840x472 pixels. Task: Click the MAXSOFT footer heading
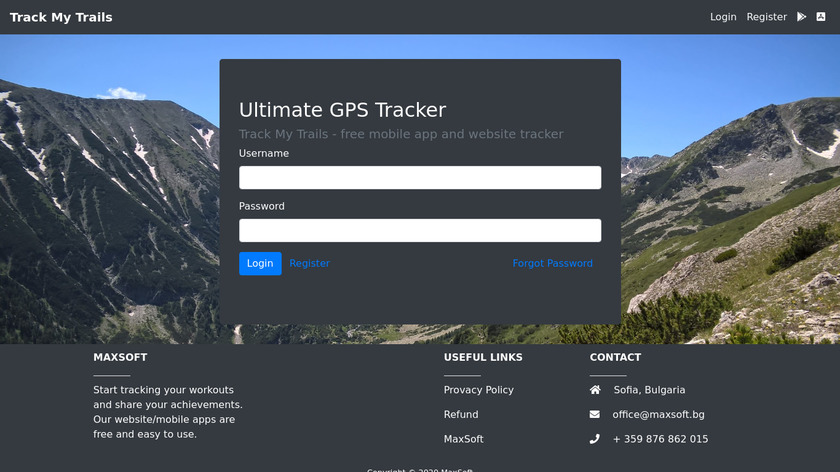click(x=120, y=357)
